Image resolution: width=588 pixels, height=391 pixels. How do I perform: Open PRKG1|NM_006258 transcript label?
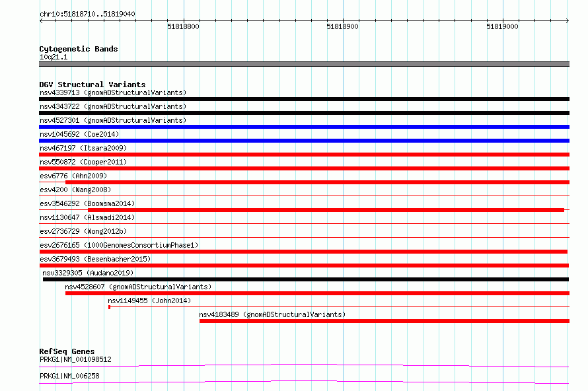coord(69,376)
